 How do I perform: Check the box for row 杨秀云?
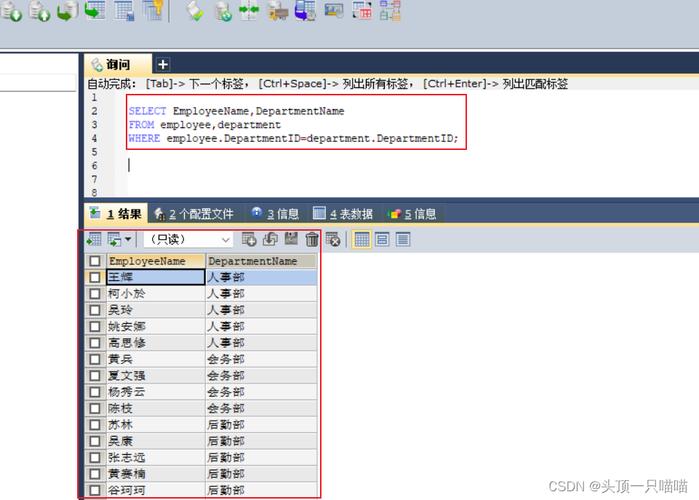tap(95, 392)
